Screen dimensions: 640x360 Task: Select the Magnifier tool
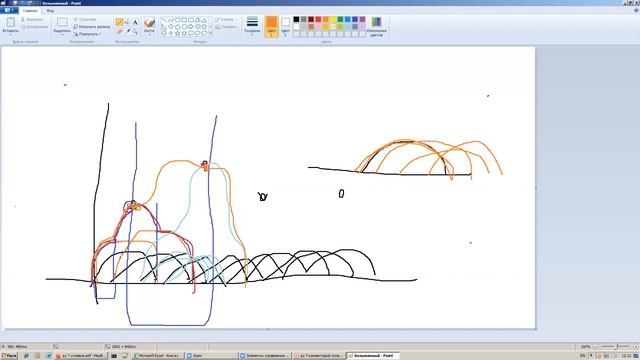click(x=135, y=31)
